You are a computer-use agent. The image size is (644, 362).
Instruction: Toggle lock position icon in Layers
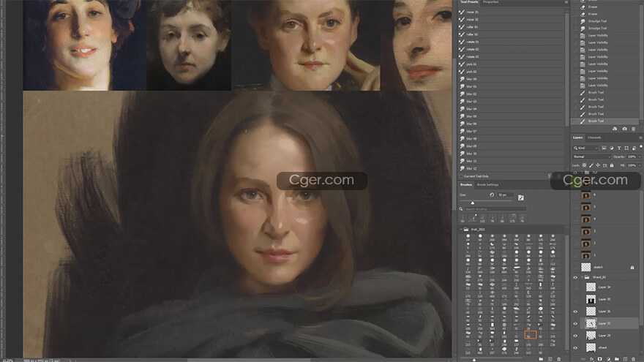coord(598,165)
